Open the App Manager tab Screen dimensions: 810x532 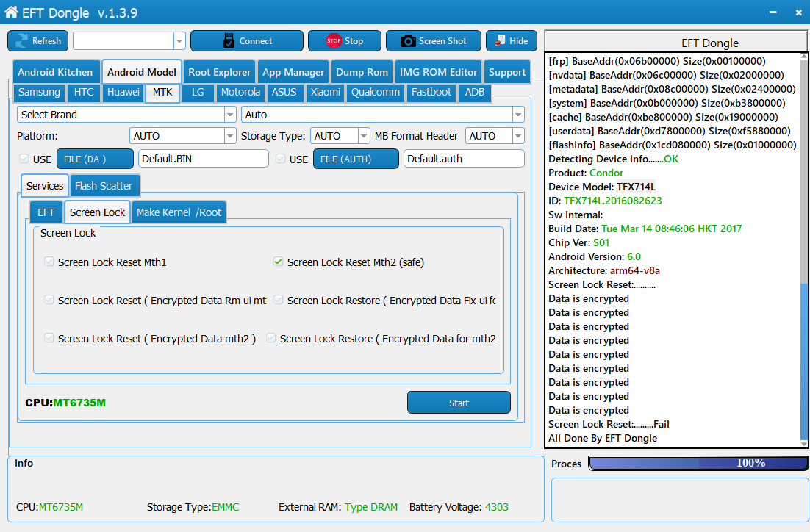point(293,72)
